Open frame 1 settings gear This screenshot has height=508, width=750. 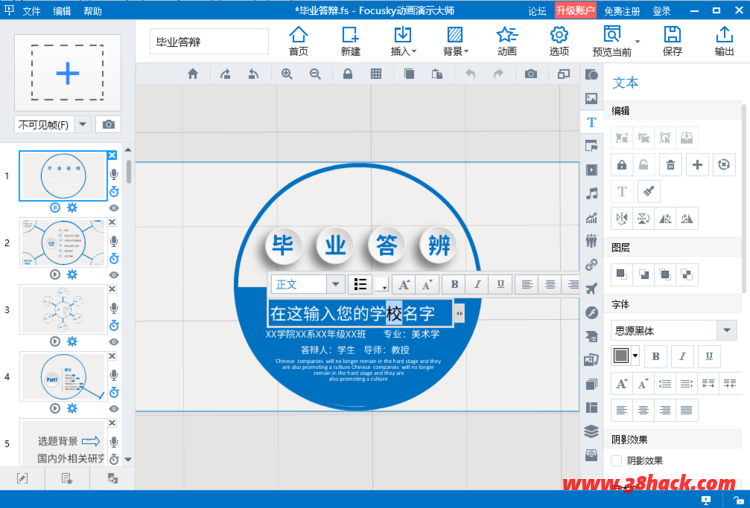click(72, 208)
